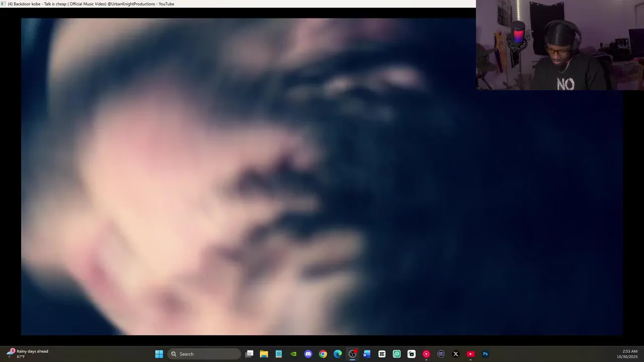Image resolution: width=644 pixels, height=362 pixels.
Task: Open CapCut from the taskbar
Action: pos(382,354)
